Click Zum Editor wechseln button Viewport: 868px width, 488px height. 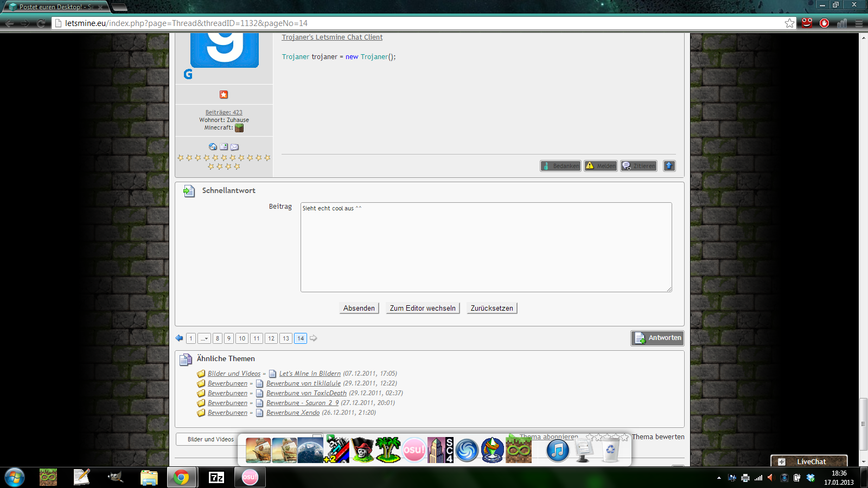tap(423, 308)
